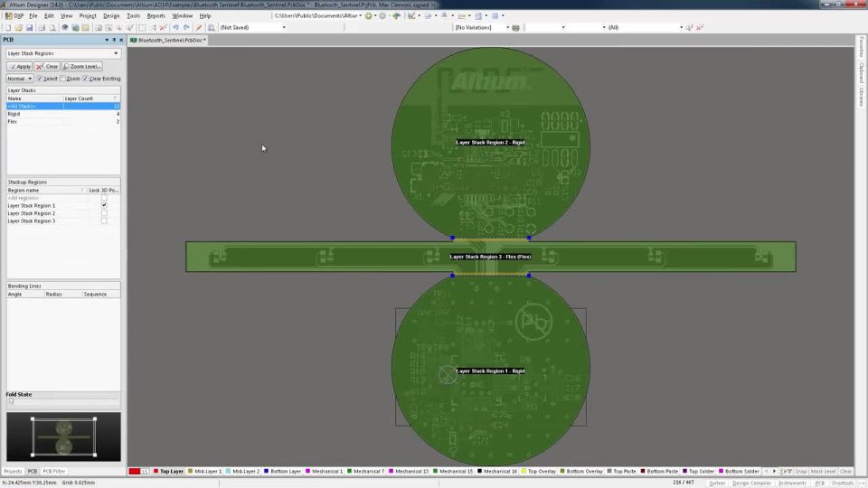Toggle the Zoom checkbox in PCB panel
Viewport: 868px width, 488px height.
[62, 79]
